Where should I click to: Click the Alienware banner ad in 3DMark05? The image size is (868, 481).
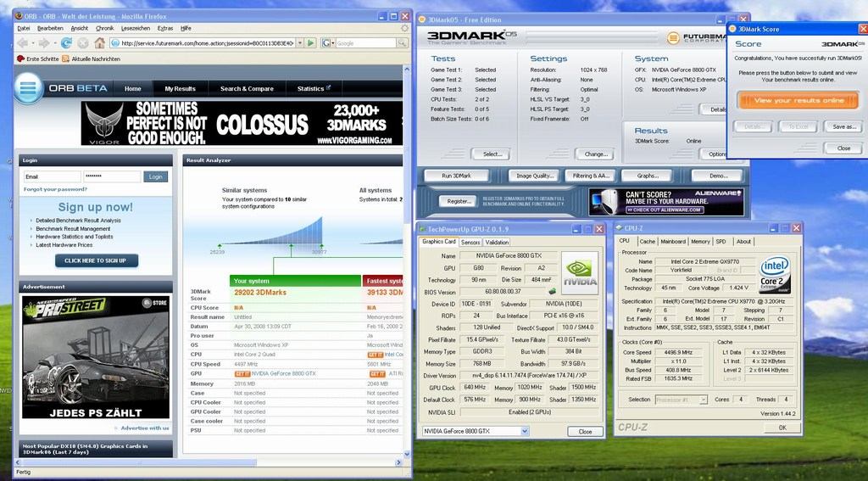pyautogui.click(x=666, y=202)
